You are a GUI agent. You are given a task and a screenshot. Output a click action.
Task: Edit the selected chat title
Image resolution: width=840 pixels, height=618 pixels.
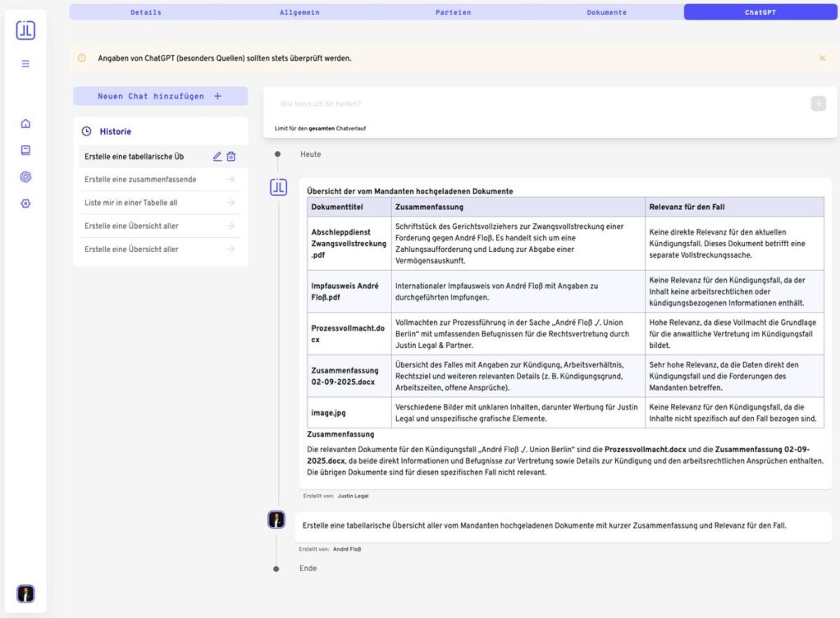point(217,156)
